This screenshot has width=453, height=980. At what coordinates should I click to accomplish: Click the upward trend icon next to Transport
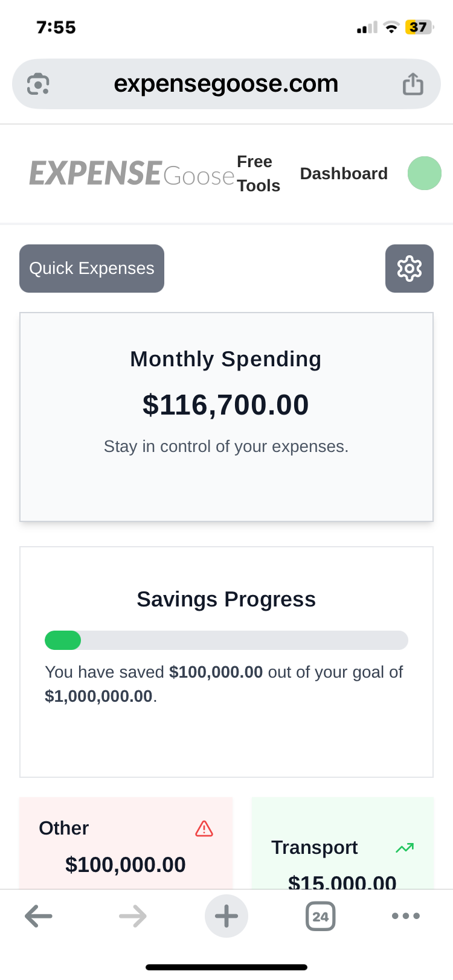point(403,847)
